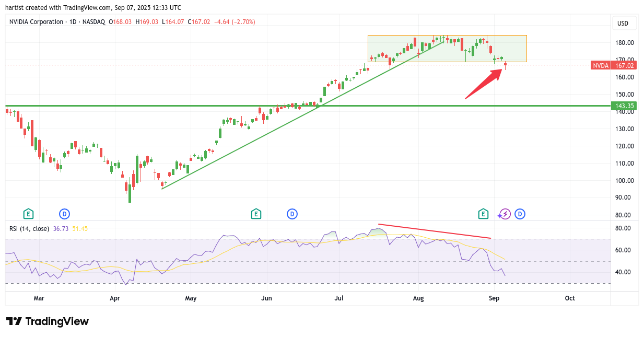Click the high value H169.03

click(147, 22)
